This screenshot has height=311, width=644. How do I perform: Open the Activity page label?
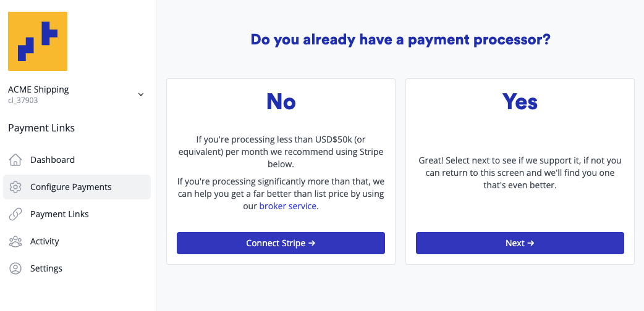click(x=44, y=241)
